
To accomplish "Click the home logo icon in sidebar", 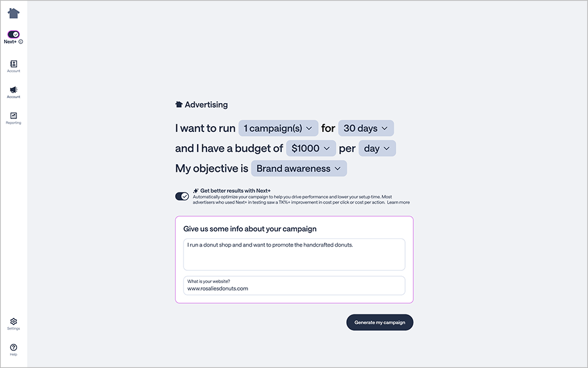I will (x=14, y=13).
